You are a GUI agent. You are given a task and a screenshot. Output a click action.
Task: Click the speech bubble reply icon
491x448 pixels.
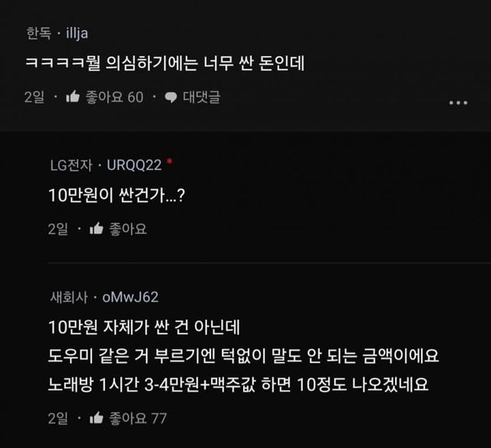click(171, 97)
